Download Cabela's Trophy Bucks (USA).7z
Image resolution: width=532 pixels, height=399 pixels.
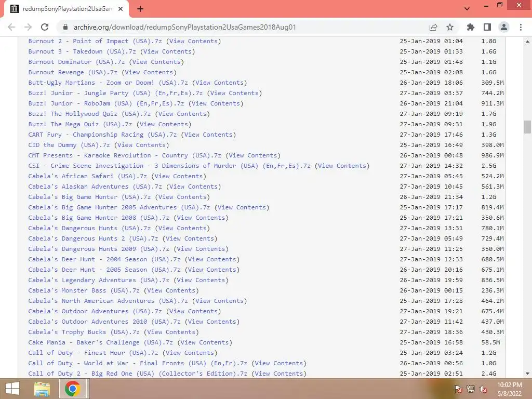pos(84,332)
